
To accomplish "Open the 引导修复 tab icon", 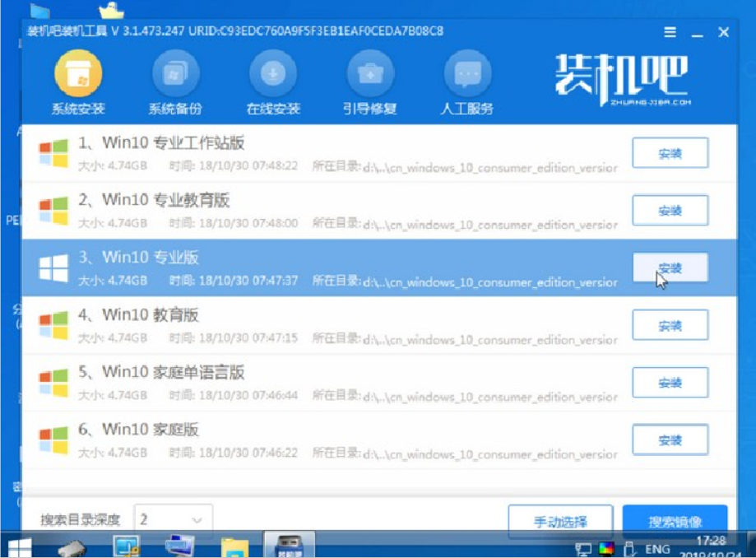I will point(370,74).
